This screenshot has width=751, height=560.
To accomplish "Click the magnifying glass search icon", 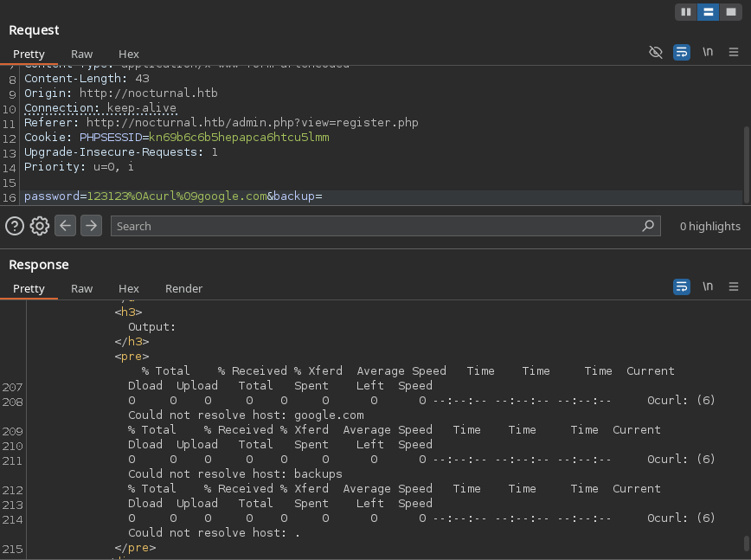I will pyautogui.click(x=648, y=226).
